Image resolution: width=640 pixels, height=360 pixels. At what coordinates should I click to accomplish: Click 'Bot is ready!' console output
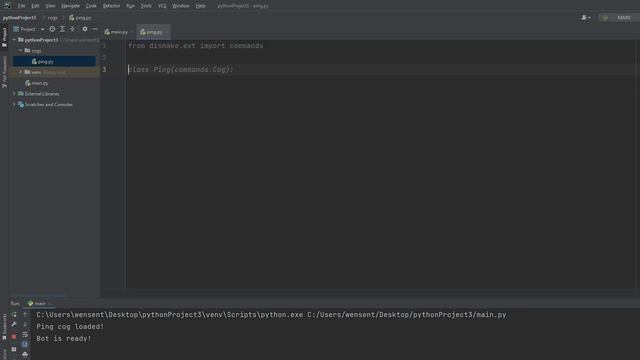tap(64, 338)
